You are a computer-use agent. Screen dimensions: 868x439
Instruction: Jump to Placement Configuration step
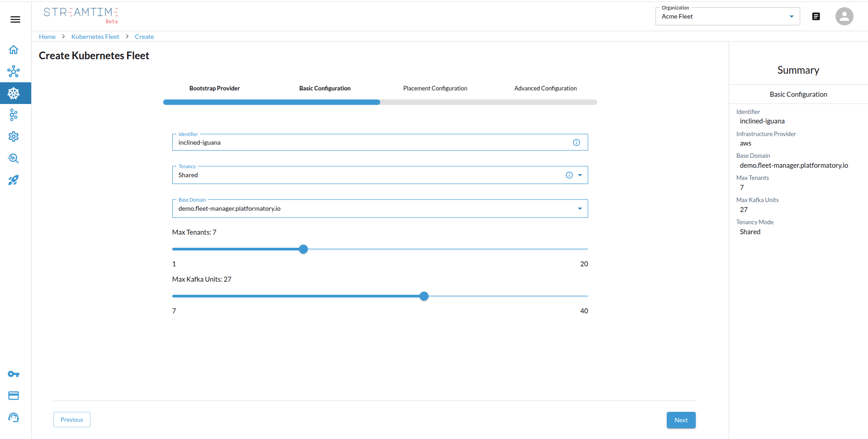tap(435, 88)
